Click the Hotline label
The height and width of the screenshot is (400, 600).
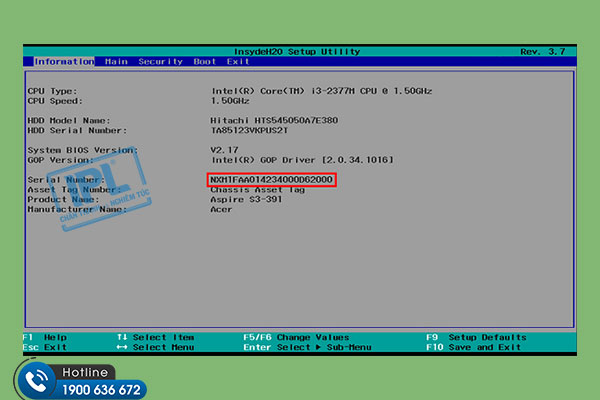click(85, 372)
